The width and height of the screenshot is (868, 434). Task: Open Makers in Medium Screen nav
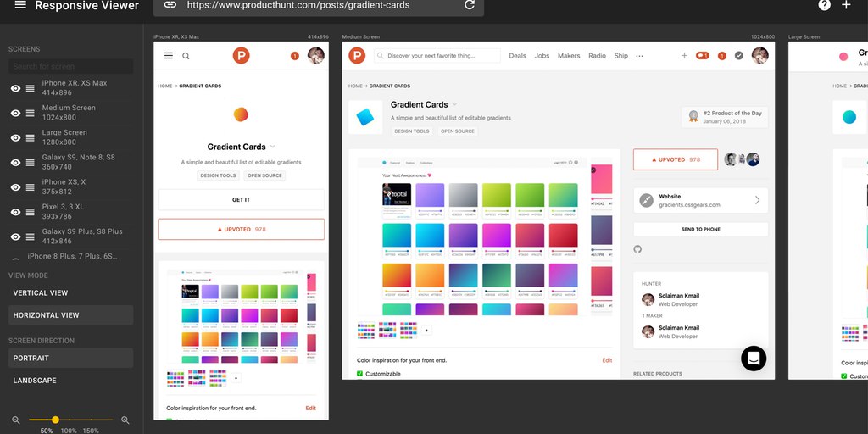coord(569,56)
